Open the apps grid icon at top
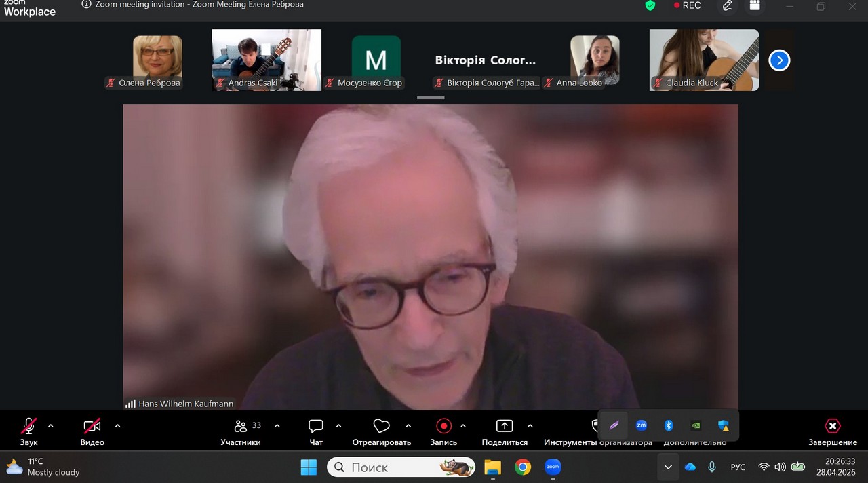868x483 pixels. click(754, 5)
